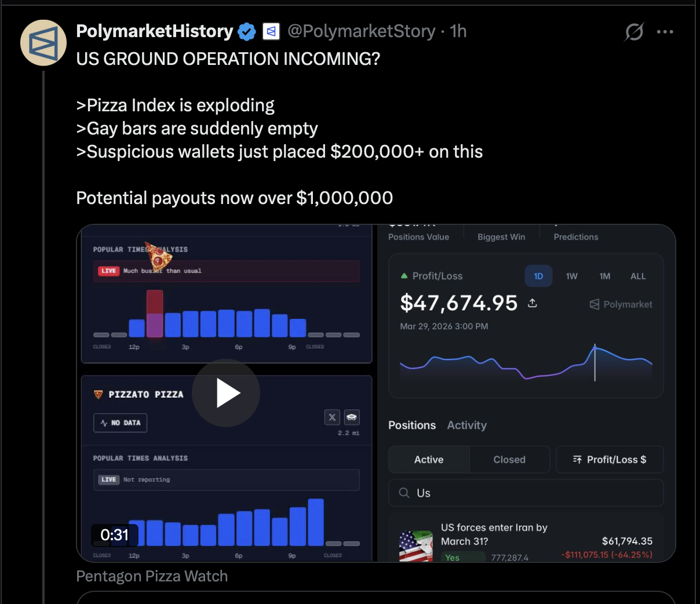Select the ALL profit/loss range
Image resolution: width=700 pixels, height=604 pixels.
pyautogui.click(x=638, y=276)
